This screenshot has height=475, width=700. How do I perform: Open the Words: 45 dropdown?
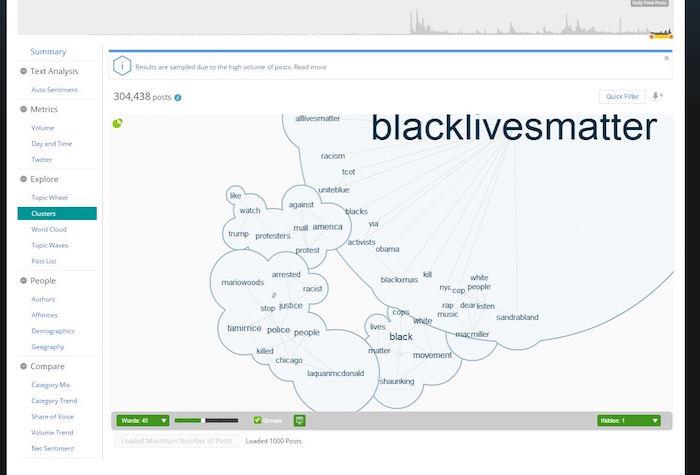click(142, 420)
